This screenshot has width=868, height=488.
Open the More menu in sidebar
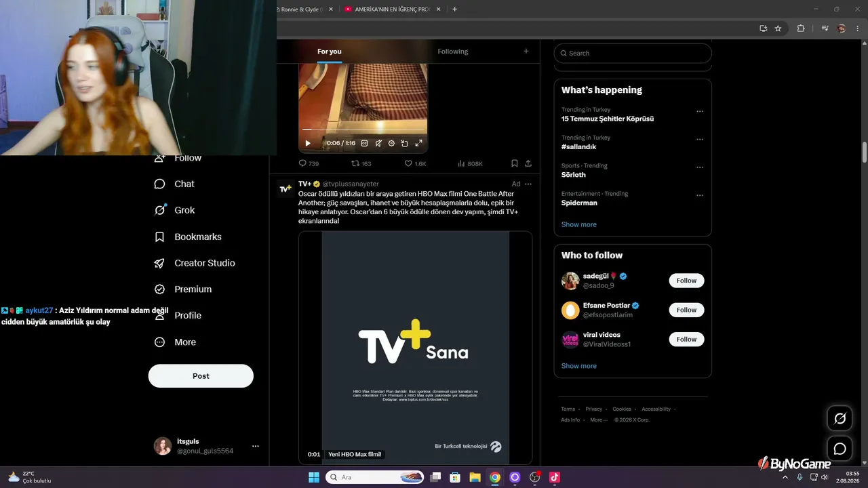click(x=175, y=342)
